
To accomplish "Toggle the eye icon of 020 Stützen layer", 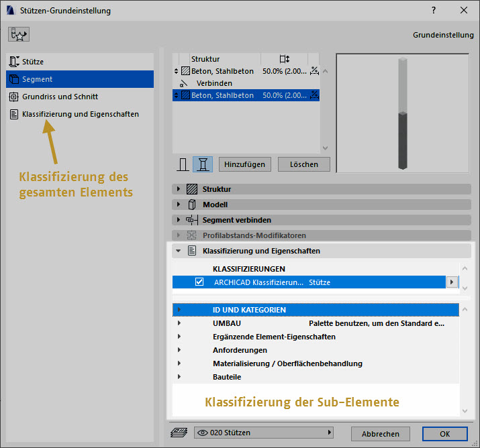I will 202,433.
